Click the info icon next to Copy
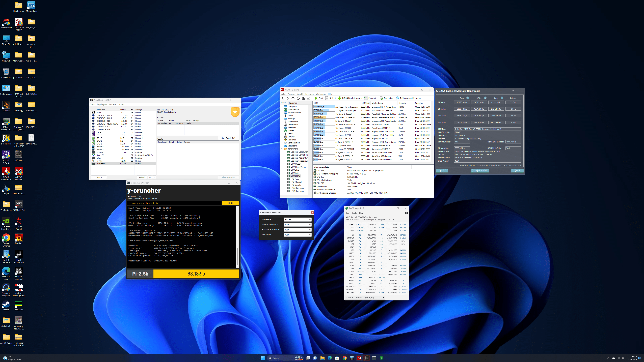The image size is (644, 362). click(502, 98)
